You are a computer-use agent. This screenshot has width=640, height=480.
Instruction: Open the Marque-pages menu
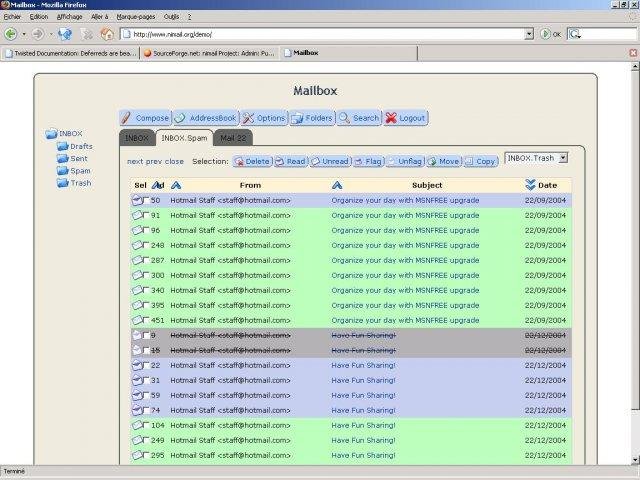point(136,17)
